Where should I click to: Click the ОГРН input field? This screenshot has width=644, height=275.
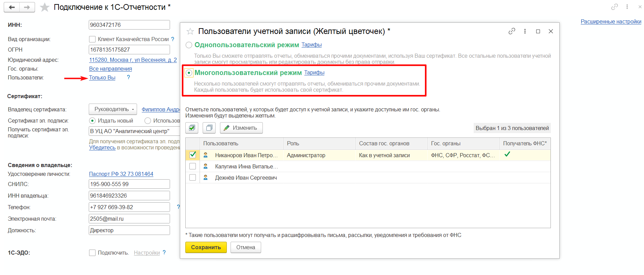pos(129,50)
